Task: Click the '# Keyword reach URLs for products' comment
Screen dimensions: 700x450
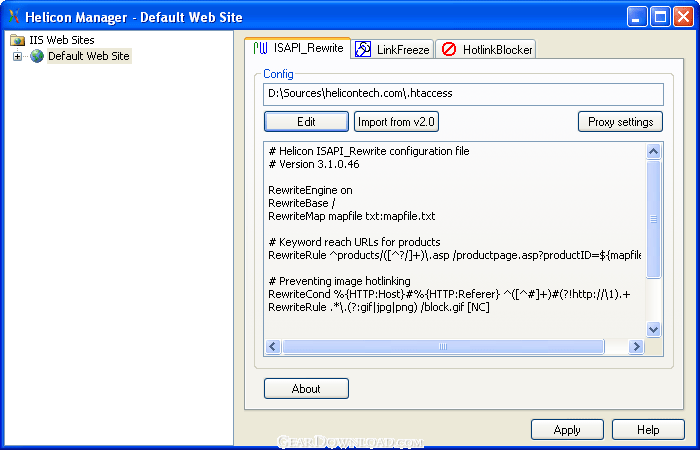Action: (354, 242)
